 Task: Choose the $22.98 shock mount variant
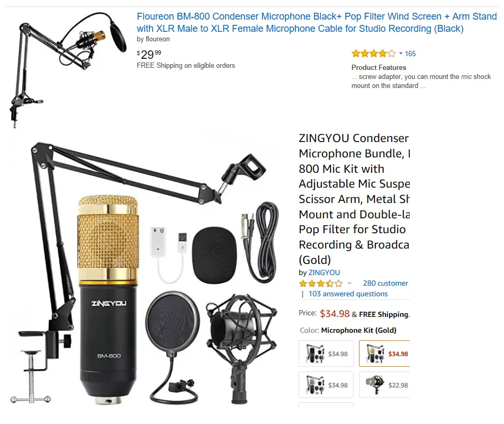pos(384,385)
